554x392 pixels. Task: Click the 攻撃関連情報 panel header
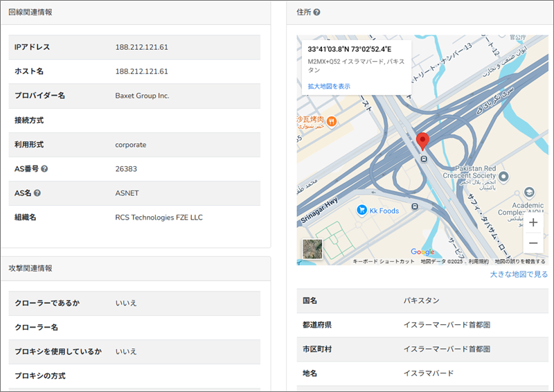click(136, 269)
